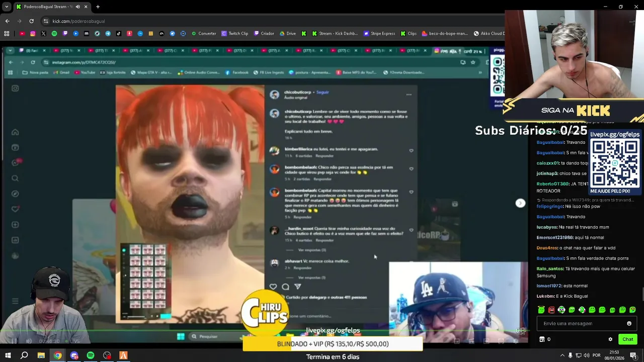Viewport: 644px width, 362px height.
Task: Open Windows search from taskbar
Action: [24, 355]
